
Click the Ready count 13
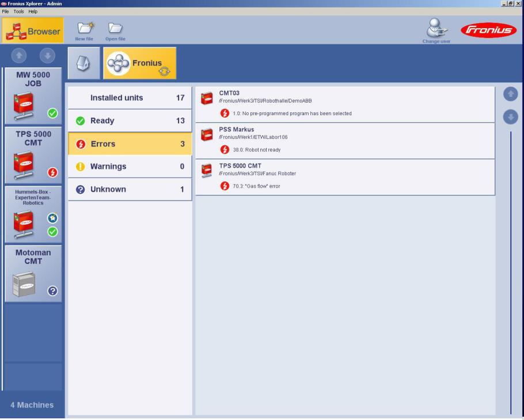pos(180,120)
